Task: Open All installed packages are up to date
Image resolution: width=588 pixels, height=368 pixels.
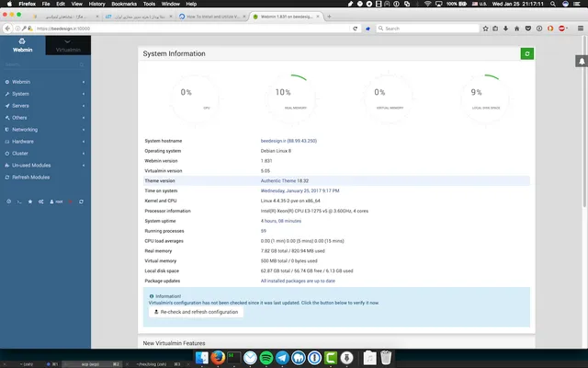Action: (x=298, y=281)
